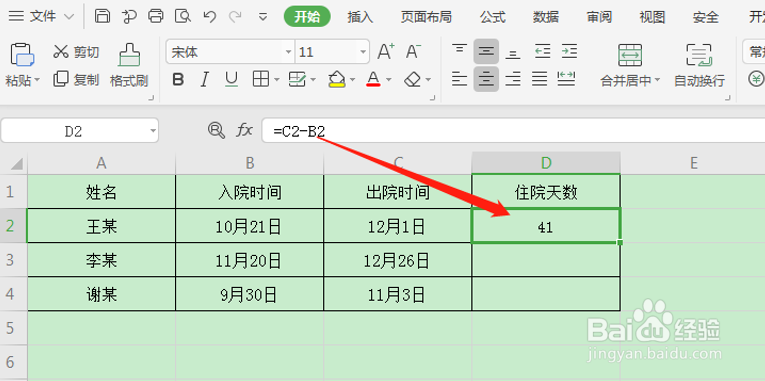The height and width of the screenshot is (381, 765).
Task: Toggle top vertical alignment
Action: click(459, 51)
